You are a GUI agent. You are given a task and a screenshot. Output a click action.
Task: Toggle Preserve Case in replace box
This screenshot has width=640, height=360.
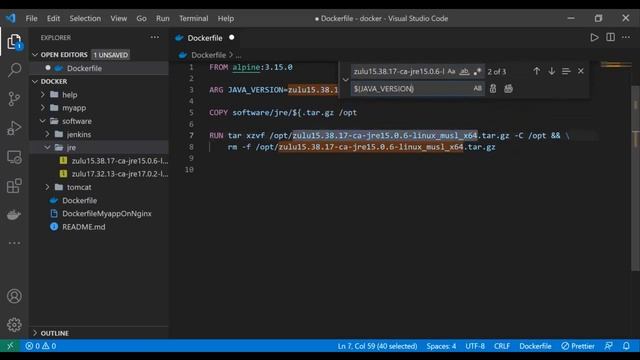point(477,89)
